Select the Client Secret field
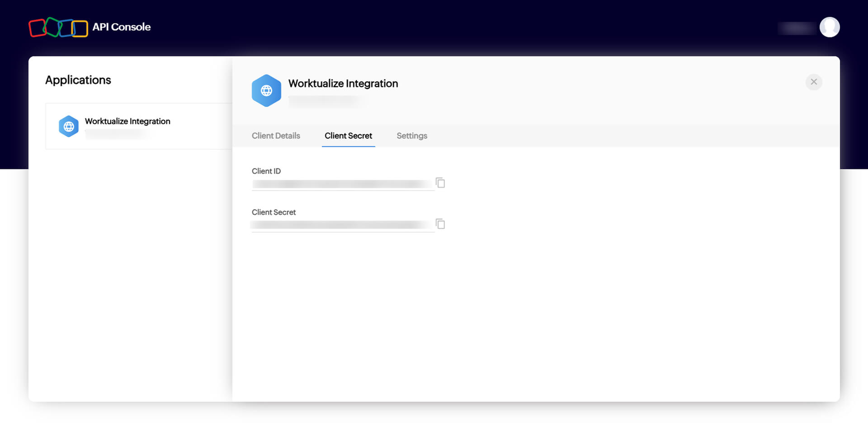 point(344,224)
